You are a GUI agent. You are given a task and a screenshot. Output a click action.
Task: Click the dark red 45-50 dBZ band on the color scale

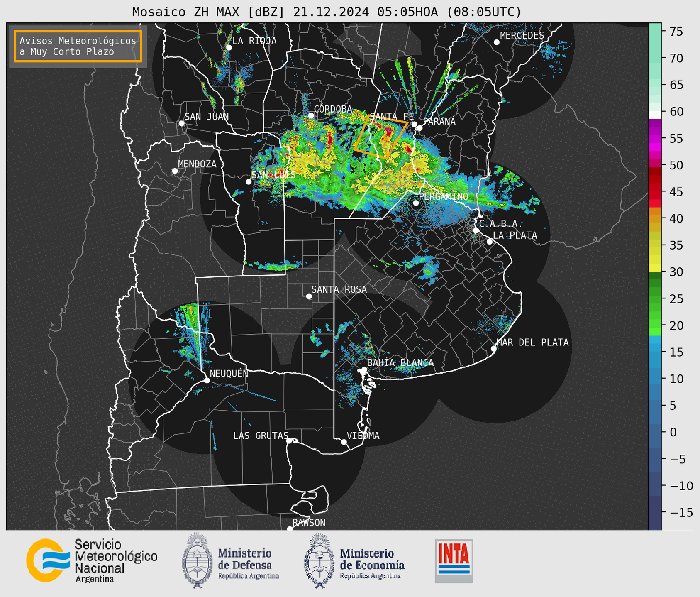[655, 179]
